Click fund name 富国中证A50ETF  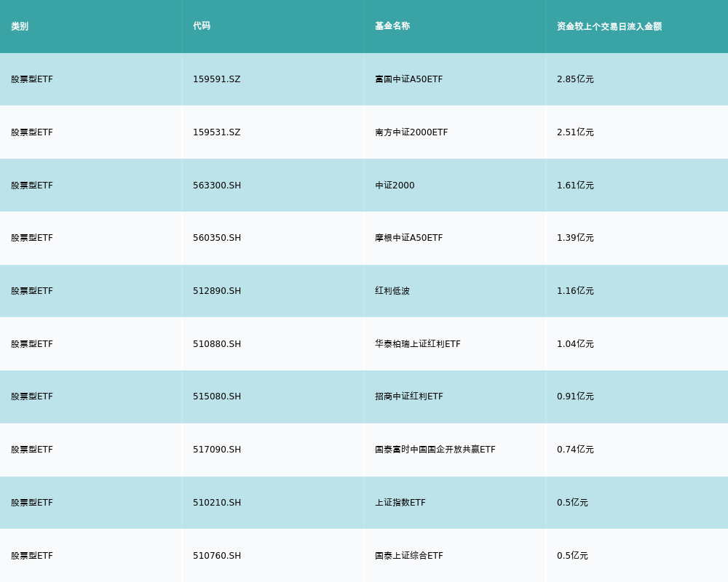408,79
